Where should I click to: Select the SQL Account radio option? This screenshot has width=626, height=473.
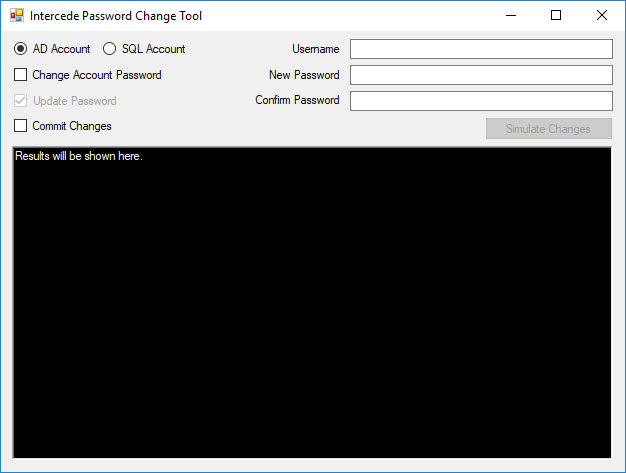(x=110, y=49)
